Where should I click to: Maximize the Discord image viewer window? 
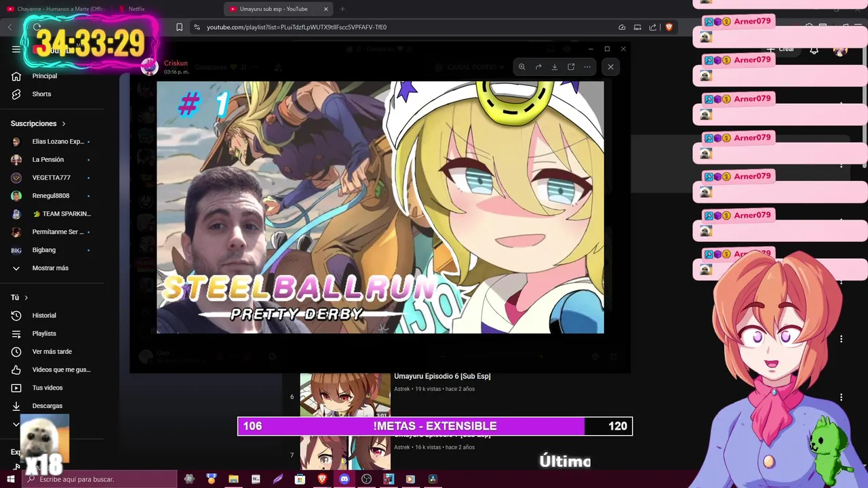pyautogui.click(x=607, y=49)
